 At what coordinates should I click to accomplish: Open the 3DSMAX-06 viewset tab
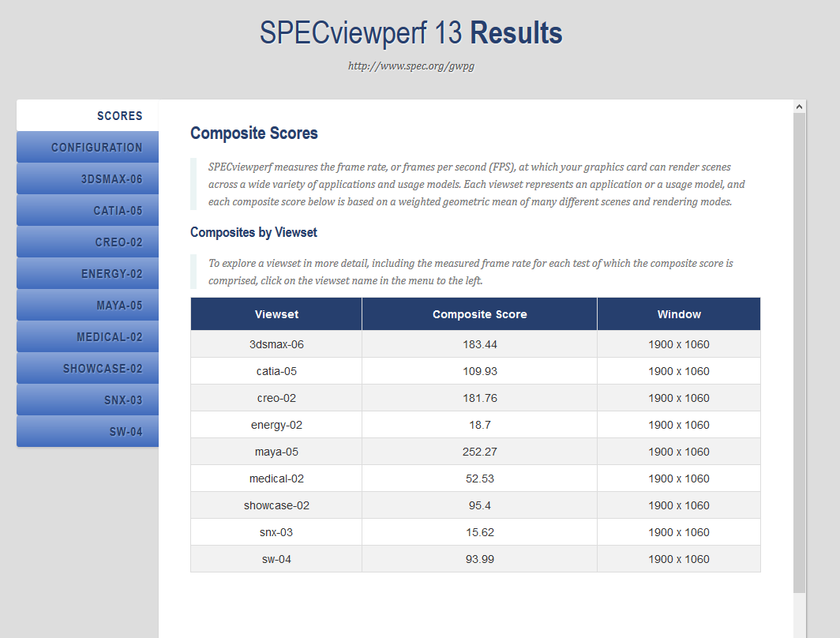click(x=111, y=179)
